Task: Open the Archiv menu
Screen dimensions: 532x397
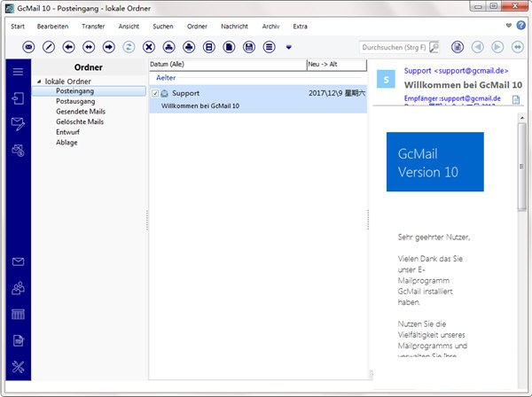Action: pos(270,27)
